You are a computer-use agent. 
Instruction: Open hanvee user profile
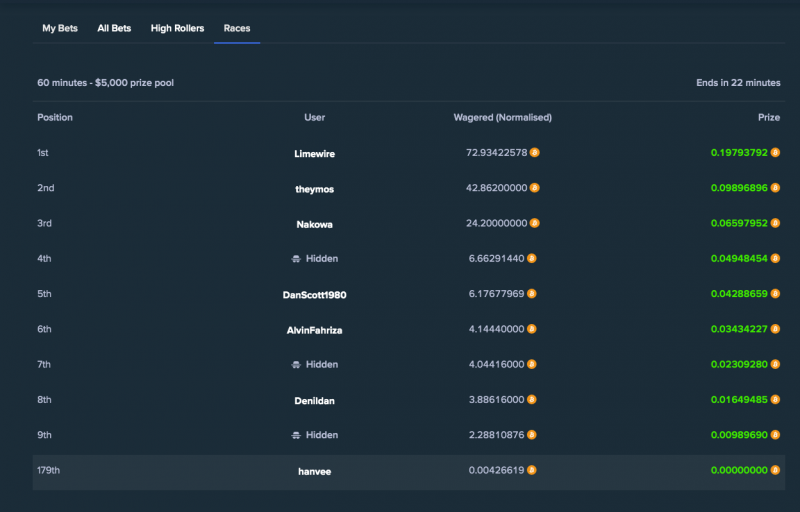pyautogui.click(x=314, y=472)
